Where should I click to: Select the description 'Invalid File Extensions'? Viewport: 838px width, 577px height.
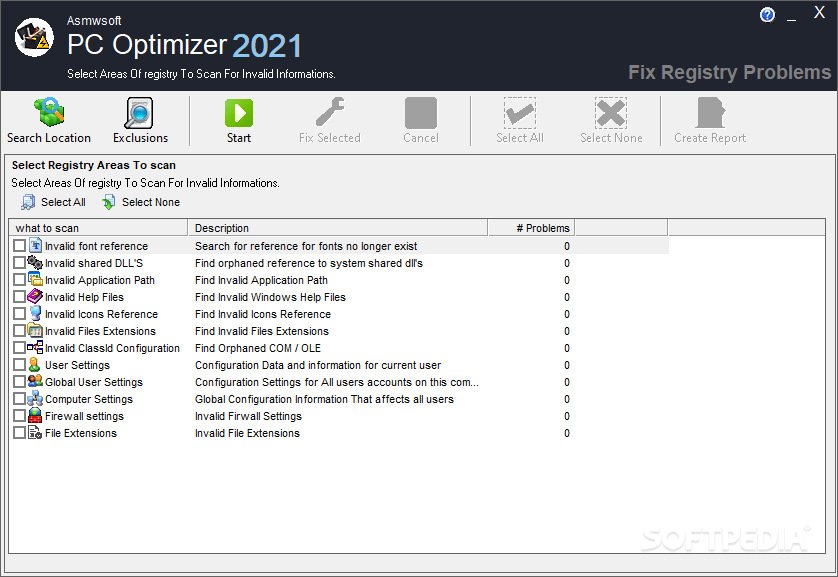tap(247, 433)
